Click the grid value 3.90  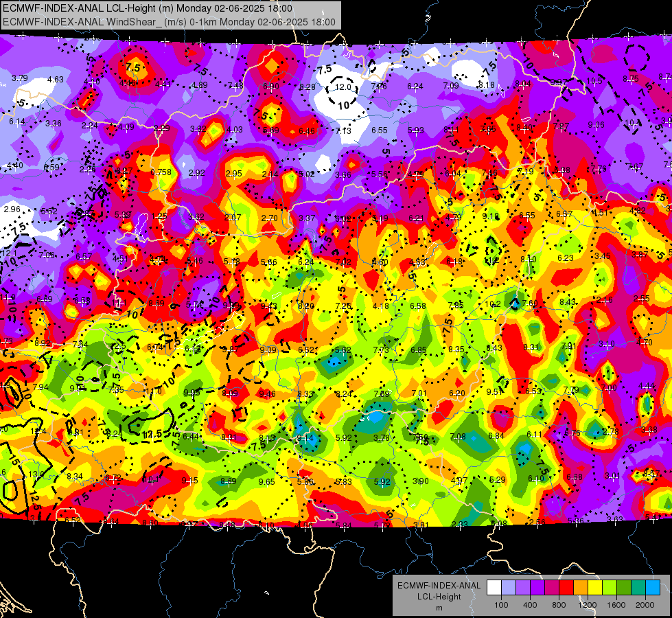(420, 481)
